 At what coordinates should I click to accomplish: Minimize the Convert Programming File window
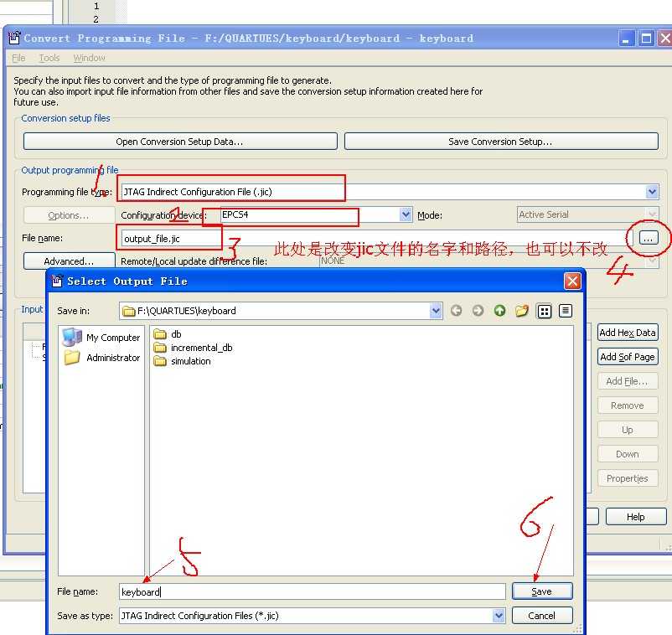click(x=626, y=39)
